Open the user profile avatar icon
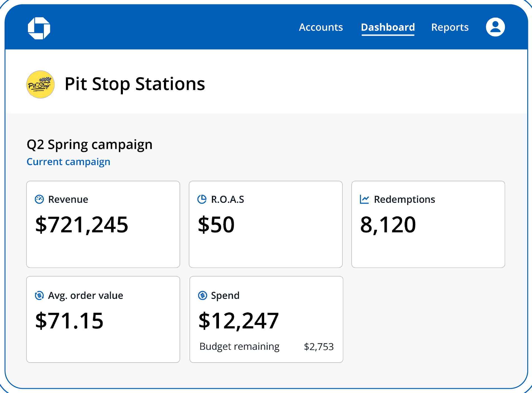Viewport: 532px width, 393px height. click(x=495, y=27)
